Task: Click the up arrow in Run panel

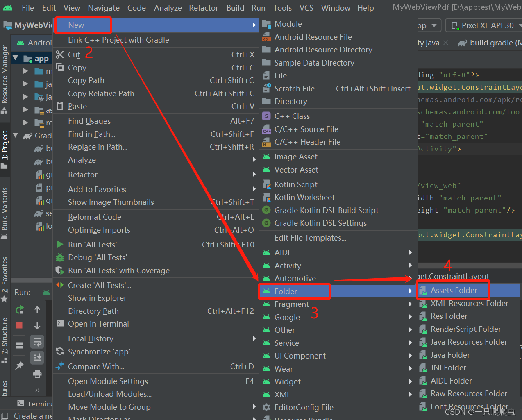Action: (x=37, y=310)
